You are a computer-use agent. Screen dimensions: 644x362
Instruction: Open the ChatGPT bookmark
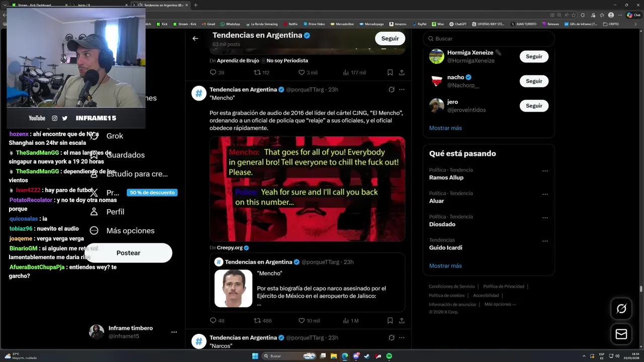pyautogui.click(x=458, y=24)
